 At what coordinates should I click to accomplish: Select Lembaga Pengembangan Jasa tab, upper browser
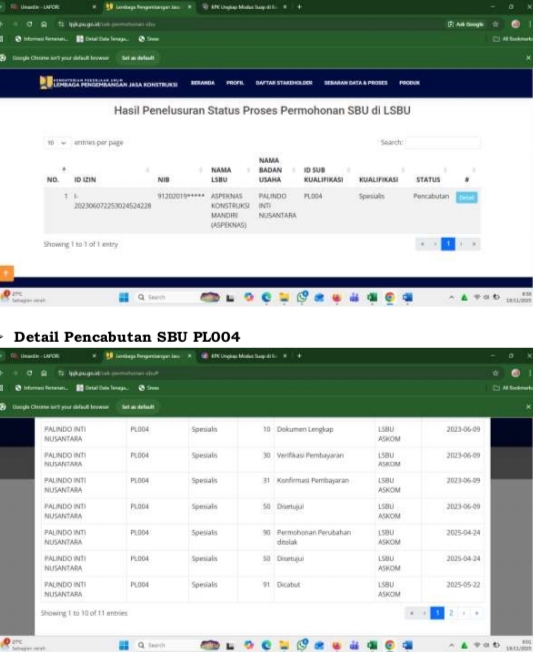point(146,7)
